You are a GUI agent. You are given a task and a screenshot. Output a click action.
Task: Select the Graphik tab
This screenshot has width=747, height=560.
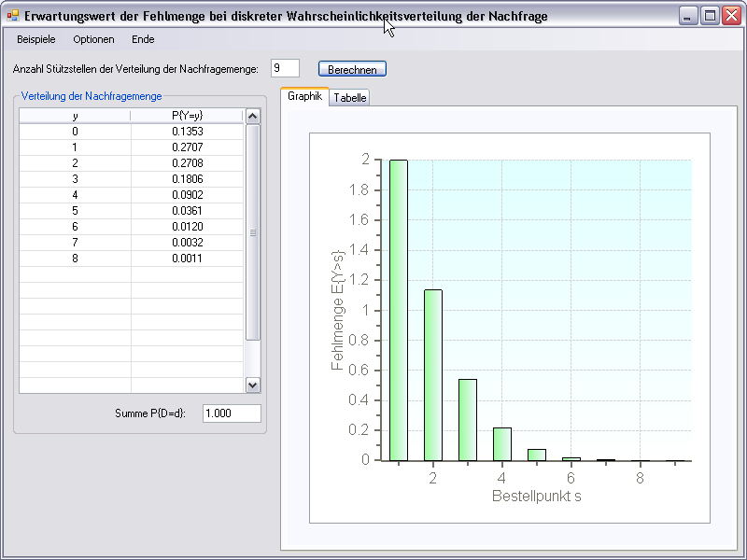pyautogui.click(x=304, y=96)
